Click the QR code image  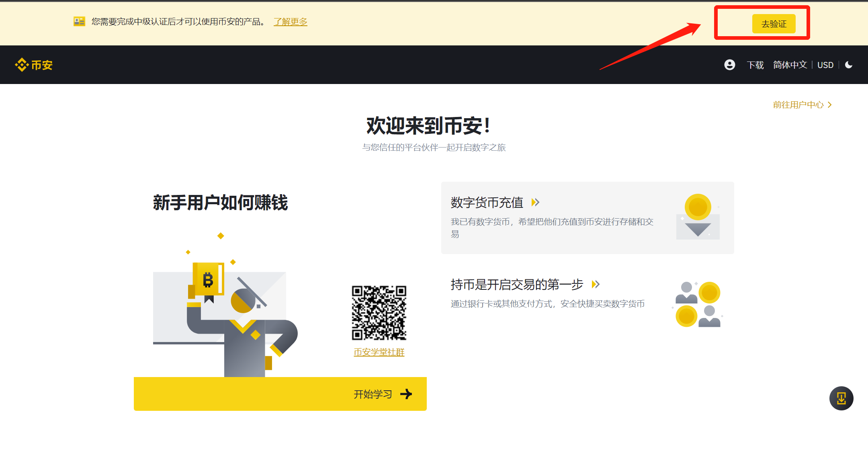[379, 313]
